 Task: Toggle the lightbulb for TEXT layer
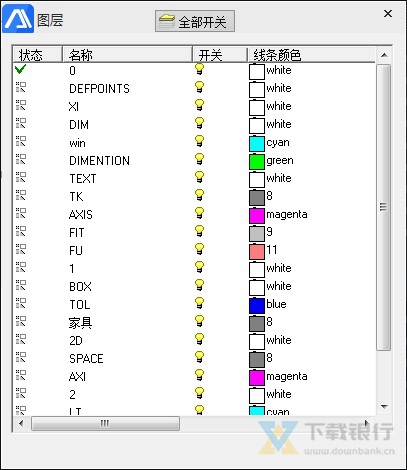[199, 177]
